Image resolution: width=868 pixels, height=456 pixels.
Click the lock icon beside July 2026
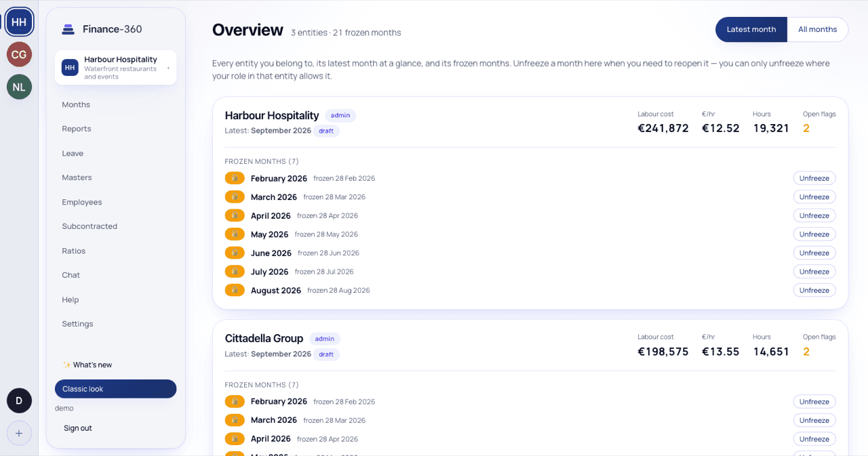pyautogui.click(x=235, y=272)
